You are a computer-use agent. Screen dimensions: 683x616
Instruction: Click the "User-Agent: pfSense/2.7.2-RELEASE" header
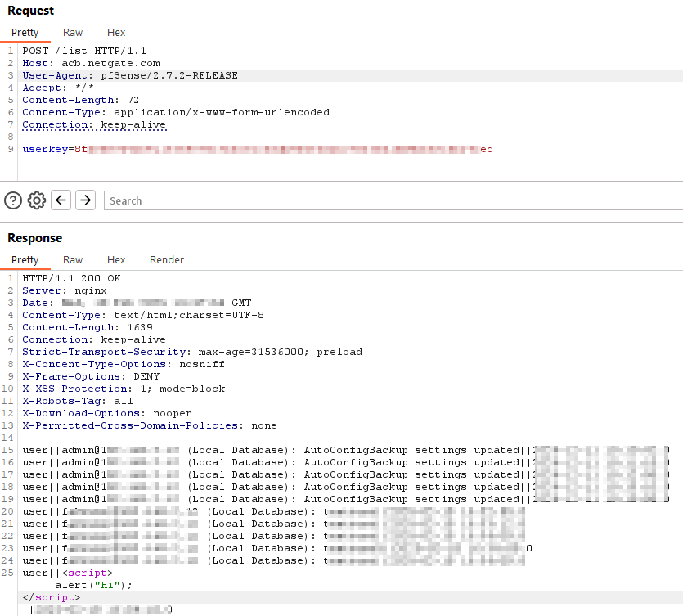click(130, 75)
